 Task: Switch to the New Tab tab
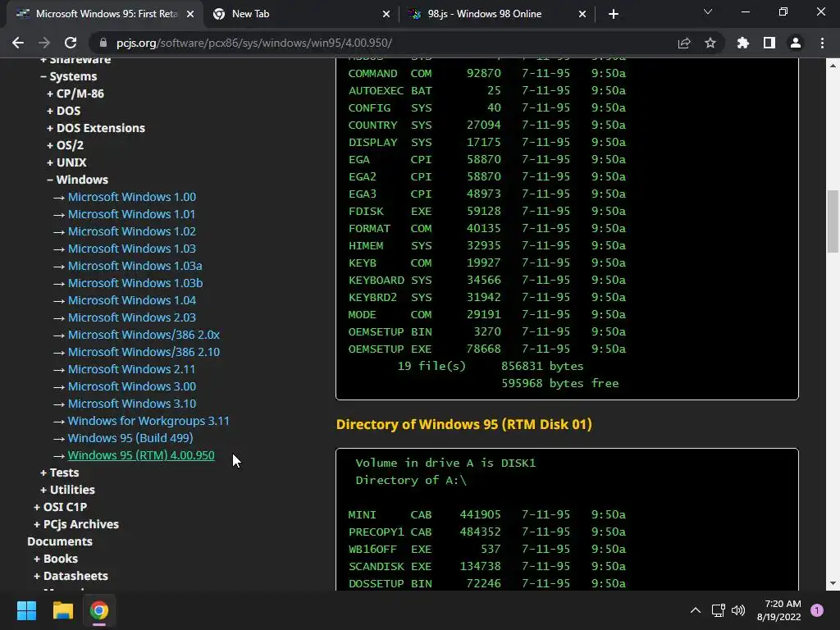[x=301, y=14]
